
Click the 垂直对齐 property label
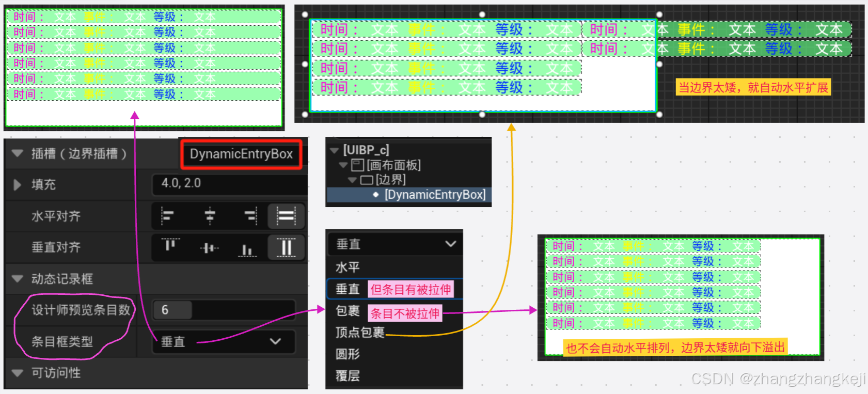56,247
